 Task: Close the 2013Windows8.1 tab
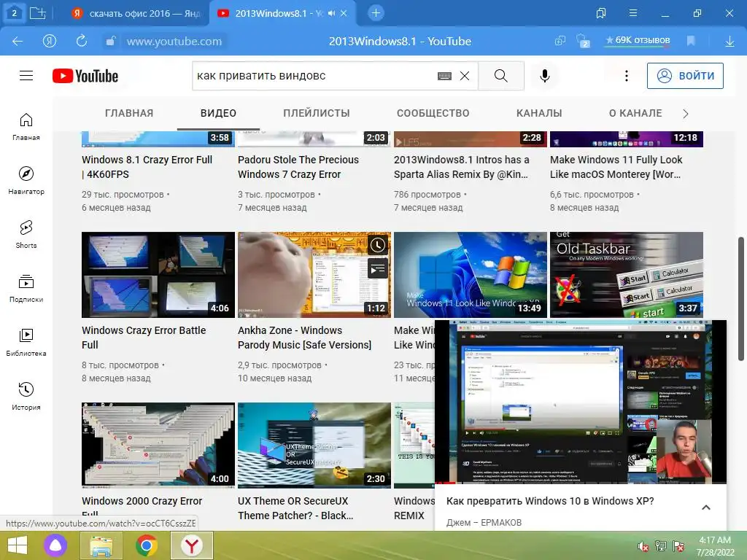point(344,13)
